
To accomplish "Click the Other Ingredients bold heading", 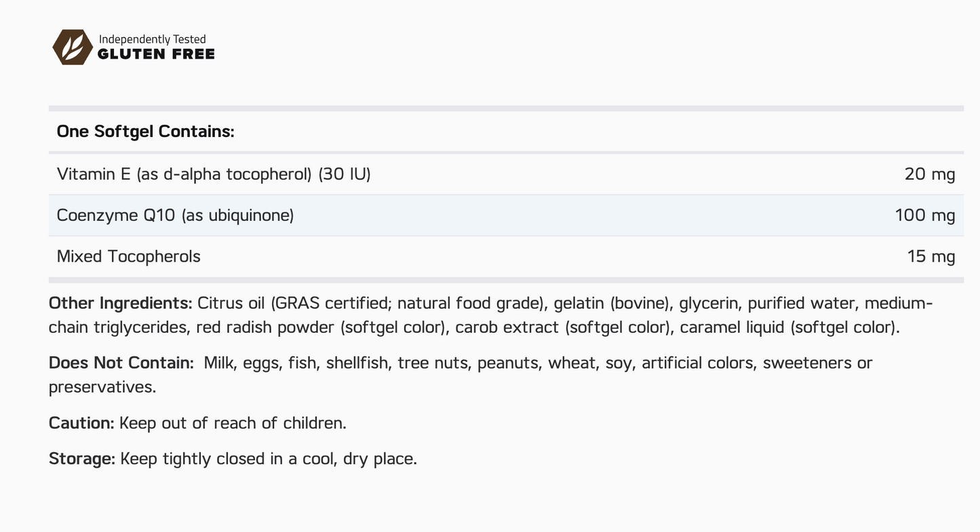I will 120,303.
